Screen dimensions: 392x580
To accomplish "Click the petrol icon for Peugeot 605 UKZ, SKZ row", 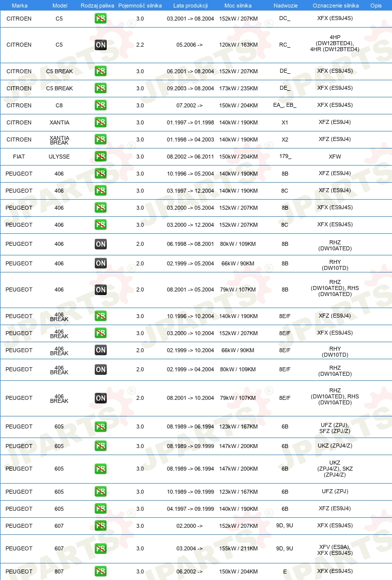I will coord(100,469).
